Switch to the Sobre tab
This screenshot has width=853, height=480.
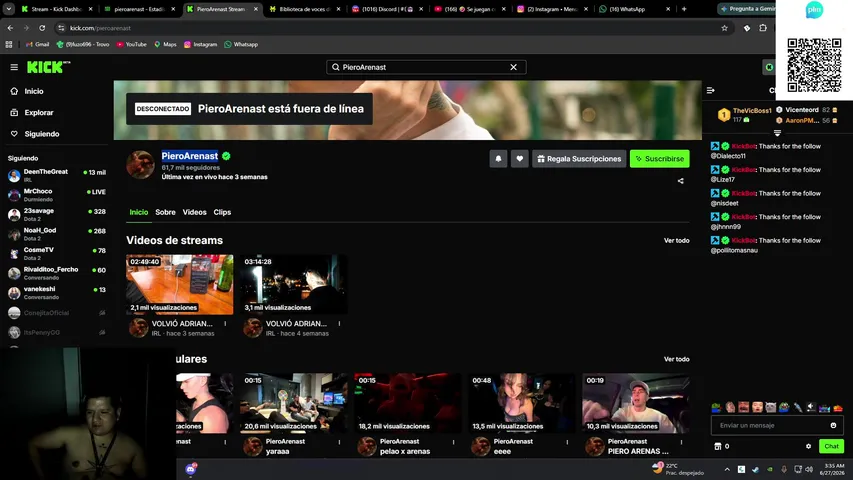165,212
